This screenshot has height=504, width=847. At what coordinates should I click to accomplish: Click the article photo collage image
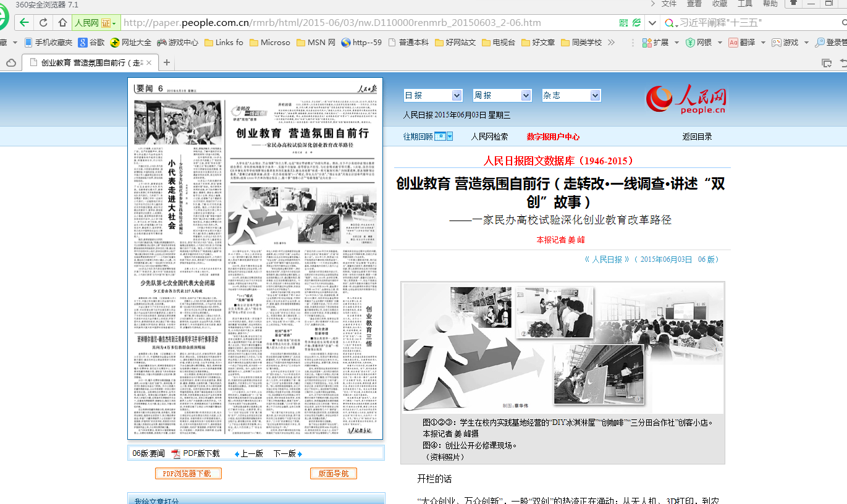click(x=563, y=348)
